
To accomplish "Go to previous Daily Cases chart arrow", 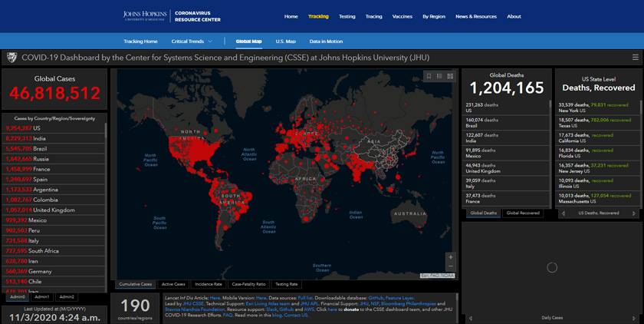I will pos(470,318).
